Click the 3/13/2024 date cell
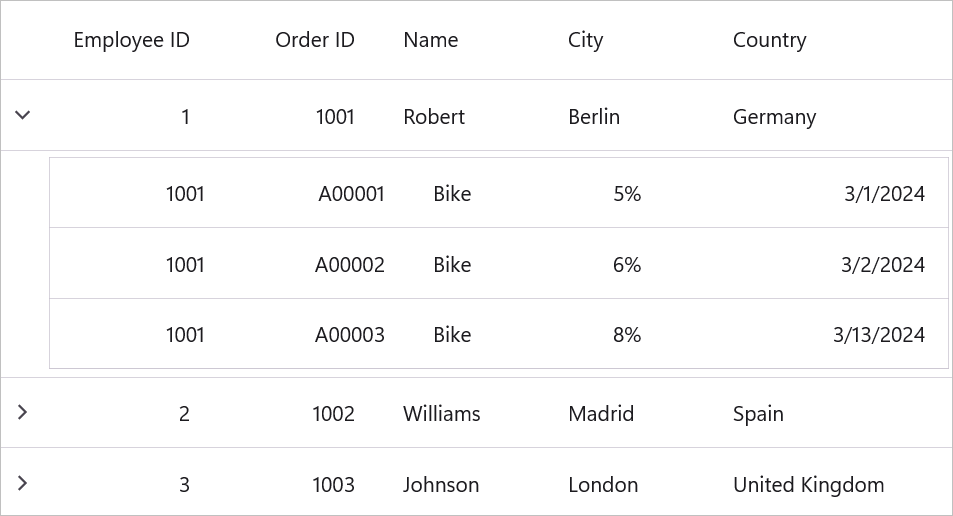 pyautogui.click(x=878, y=335)
